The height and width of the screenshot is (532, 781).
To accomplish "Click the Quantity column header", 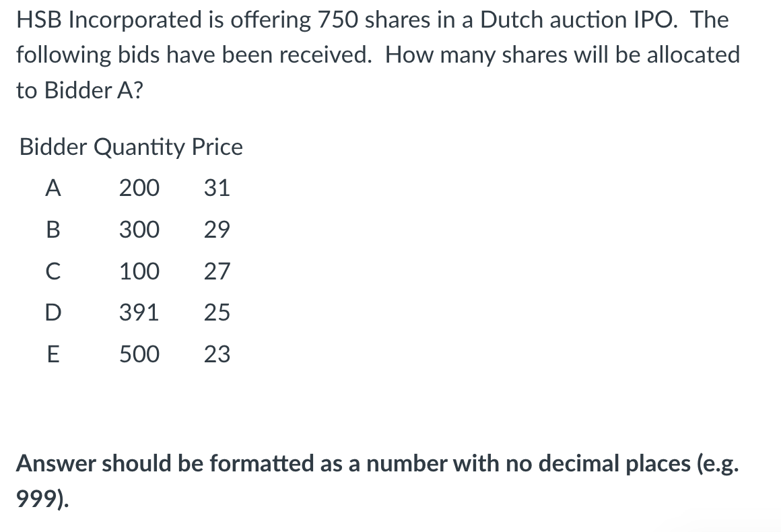I will tap(139, 148).
